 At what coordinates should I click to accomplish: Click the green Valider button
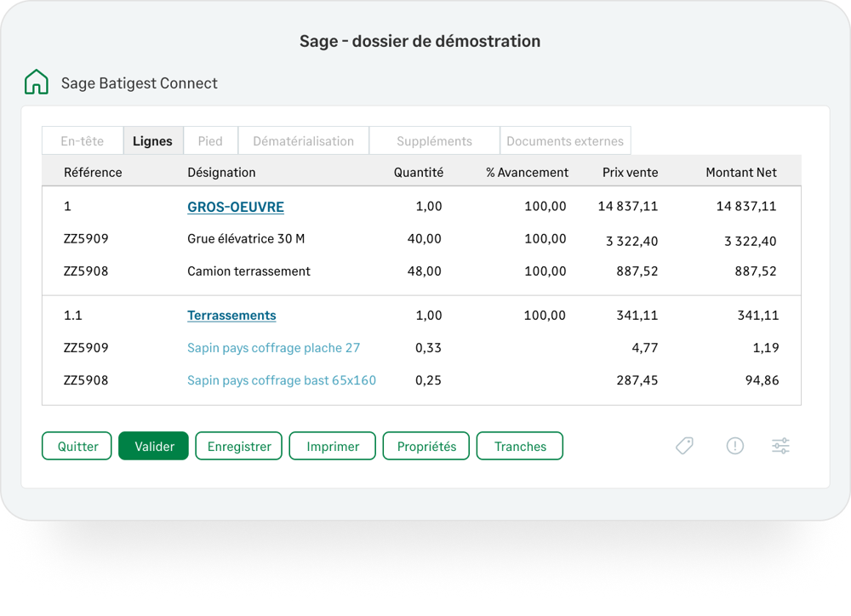point(153,446)
